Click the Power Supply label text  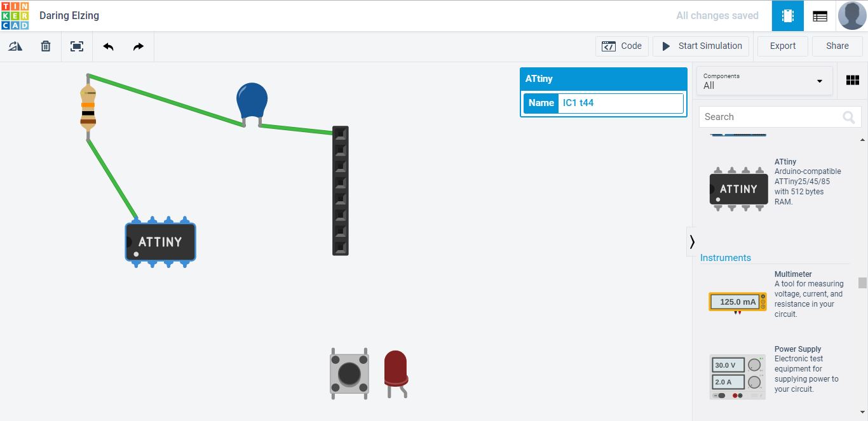[x=798, y=349]
